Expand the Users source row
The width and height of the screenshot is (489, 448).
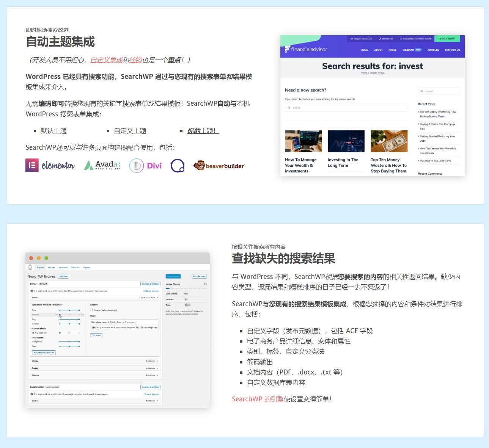[x=95, y=401]
